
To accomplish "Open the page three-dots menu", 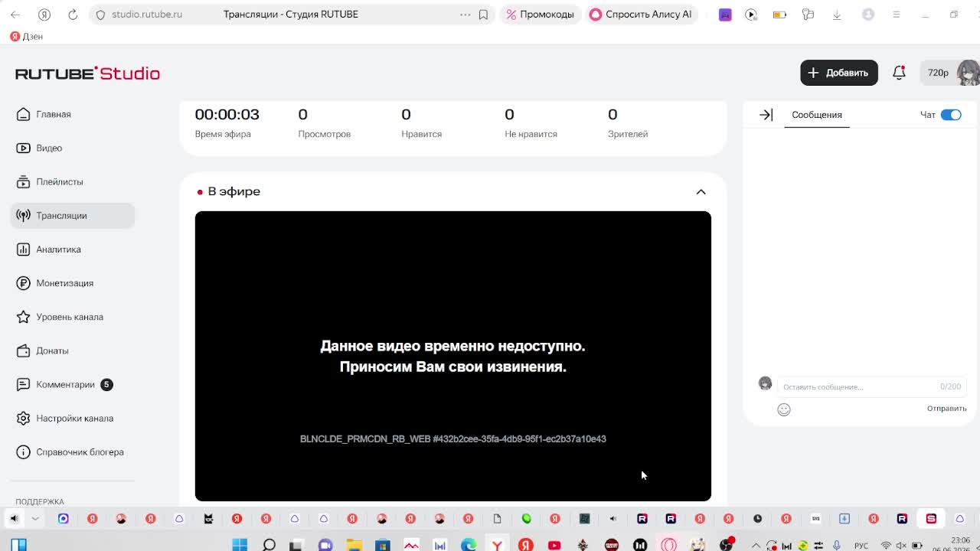I will (x=465, y=15).
